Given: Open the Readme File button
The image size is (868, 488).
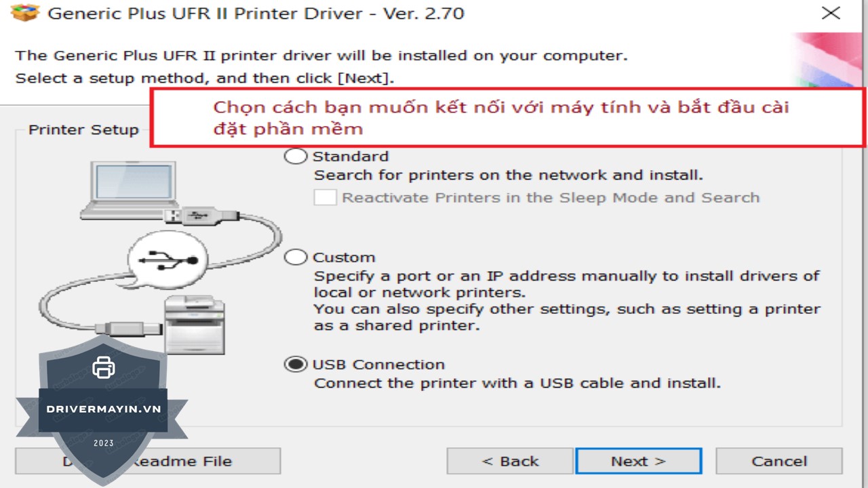Looking at the screenshot, I should coord(182,462).
